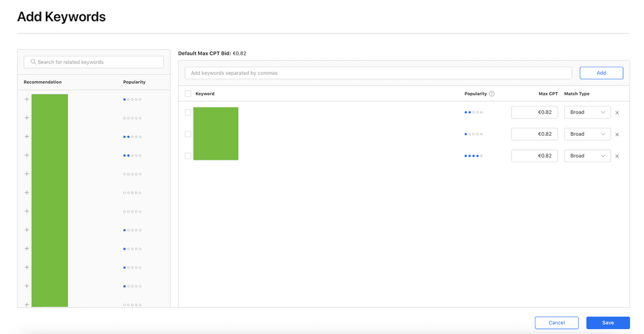644x334 pixels.
Task: Add the first recommended keyword with plus icon
Action: pyautogui.click(x=26, y=99)
